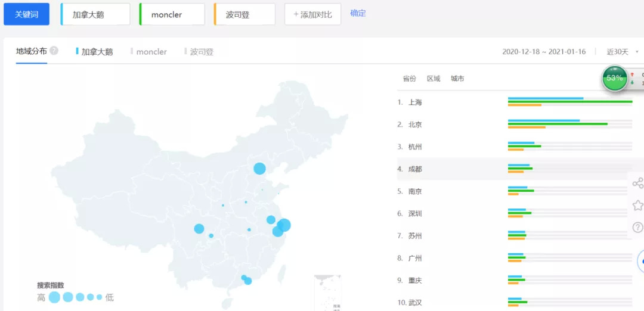Click the Wuhan bubble on the map
This screenshot has height=311, width=644.
click(249, 230)
